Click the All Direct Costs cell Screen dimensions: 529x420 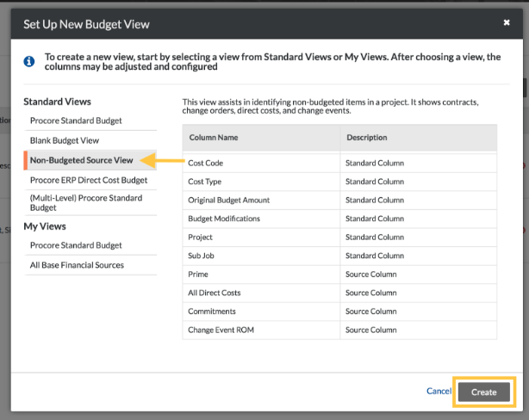click(x=261, y=293)
